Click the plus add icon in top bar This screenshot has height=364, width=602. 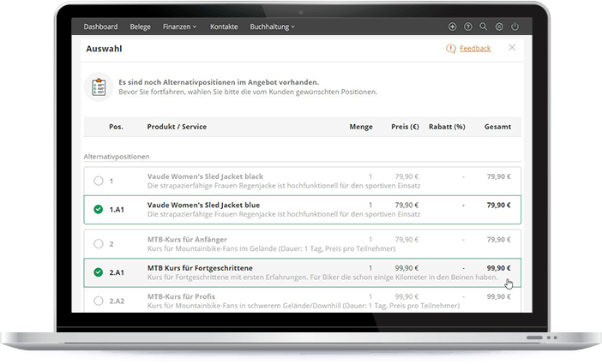click(453, 27)
